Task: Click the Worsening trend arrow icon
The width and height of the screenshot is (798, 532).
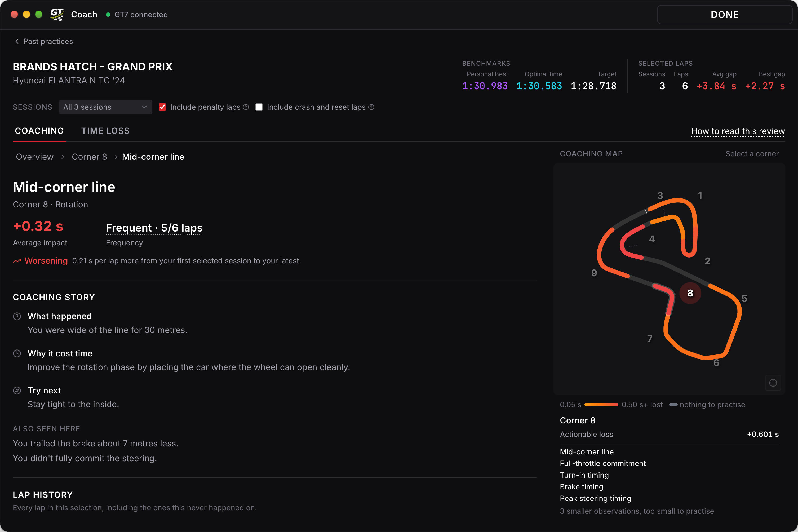Action: tap(17, 261)
